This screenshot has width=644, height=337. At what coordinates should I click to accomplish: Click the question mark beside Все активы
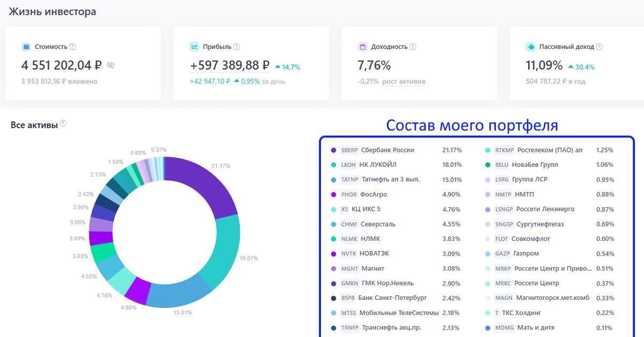(x=63, y=123)
